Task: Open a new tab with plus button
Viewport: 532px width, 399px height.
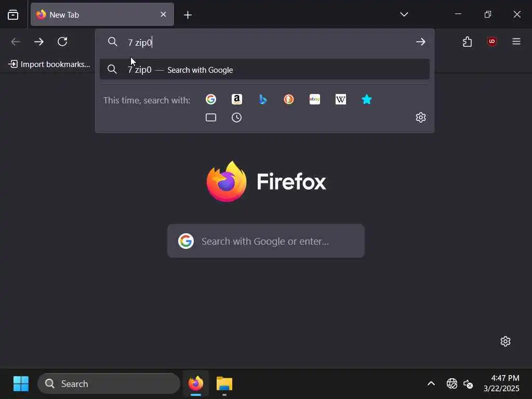Action: coord(188,15)
